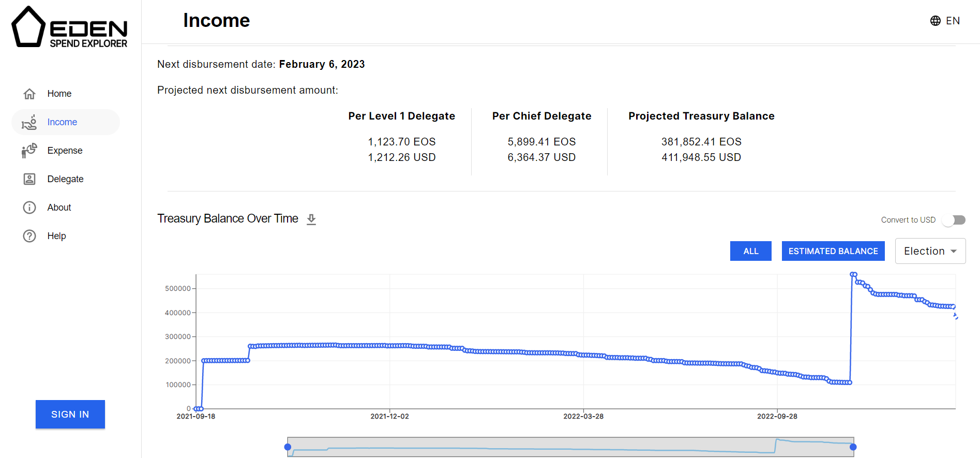
Task: Click the 2022-09-28 x-axis label
Action: pos(777,416)
